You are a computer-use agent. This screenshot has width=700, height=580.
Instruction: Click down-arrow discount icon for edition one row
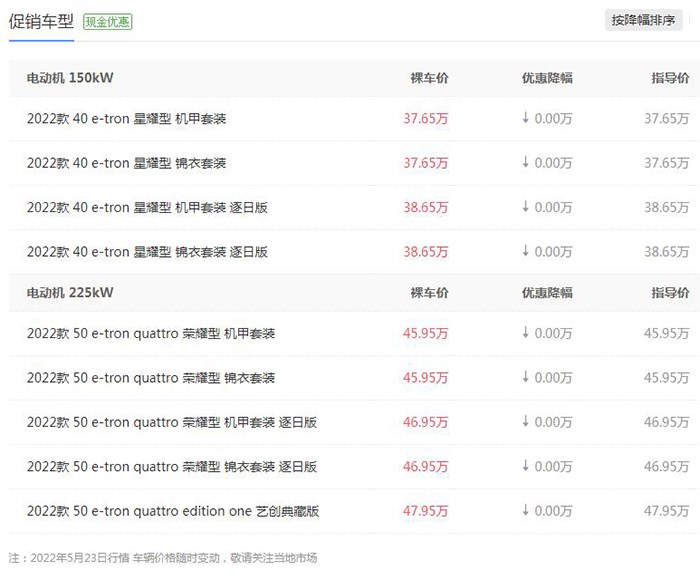coord(525,511)
